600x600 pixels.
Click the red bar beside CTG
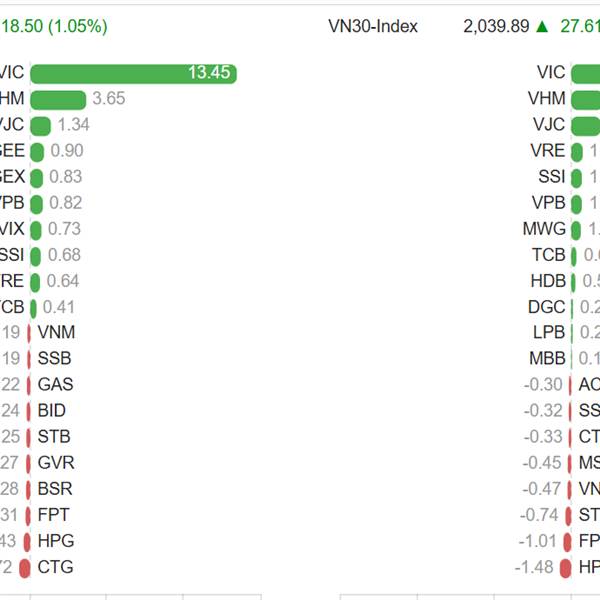tap(25, 567)
